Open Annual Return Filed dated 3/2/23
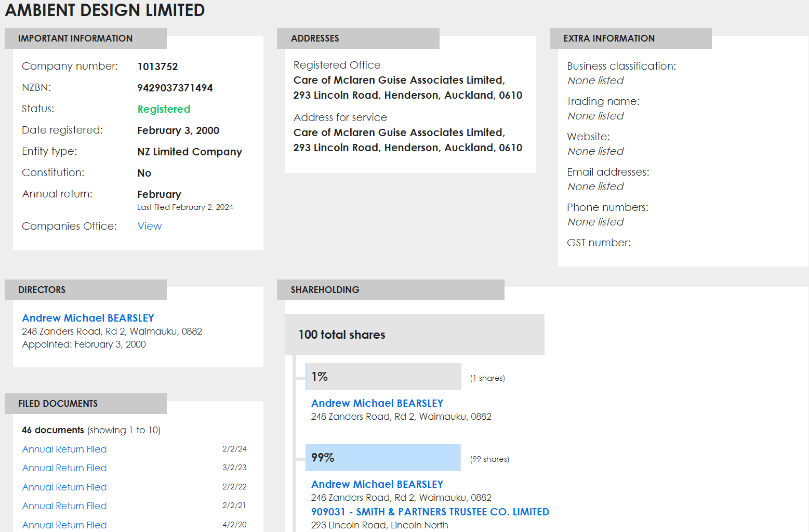This screenshot has width=809, height=532. pos(64,468)
